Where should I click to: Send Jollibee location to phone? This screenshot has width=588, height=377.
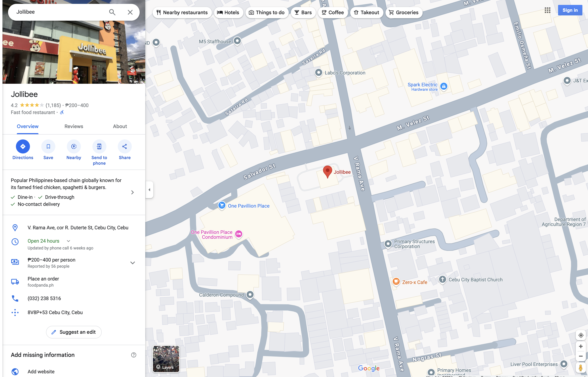(x=99, y=153)
